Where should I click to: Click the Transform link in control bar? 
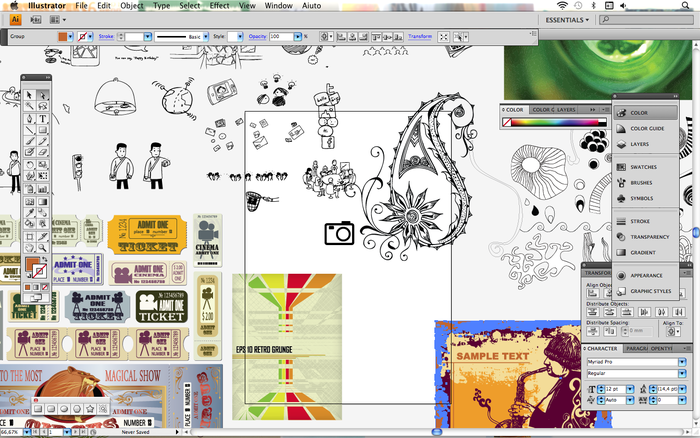tap(420, 37)
